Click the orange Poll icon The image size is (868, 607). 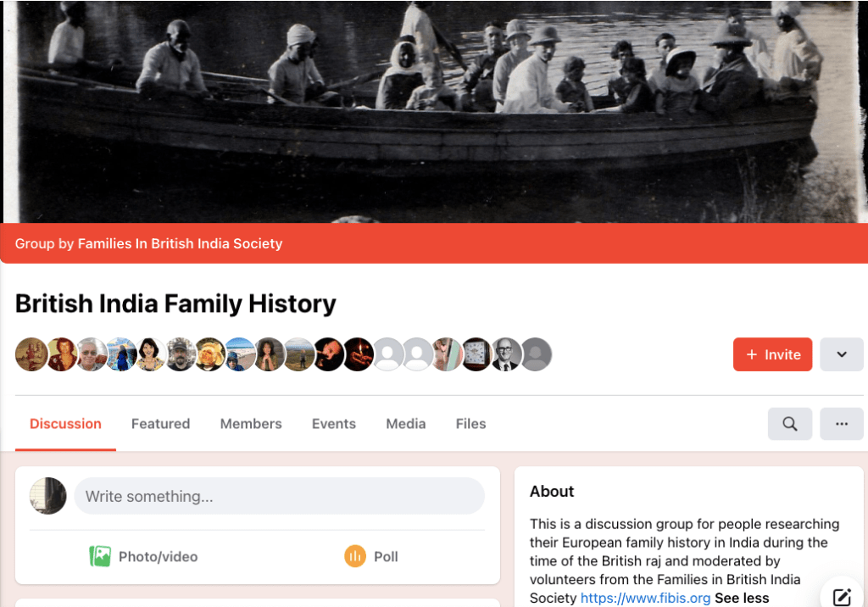click(x=354, y=556)
